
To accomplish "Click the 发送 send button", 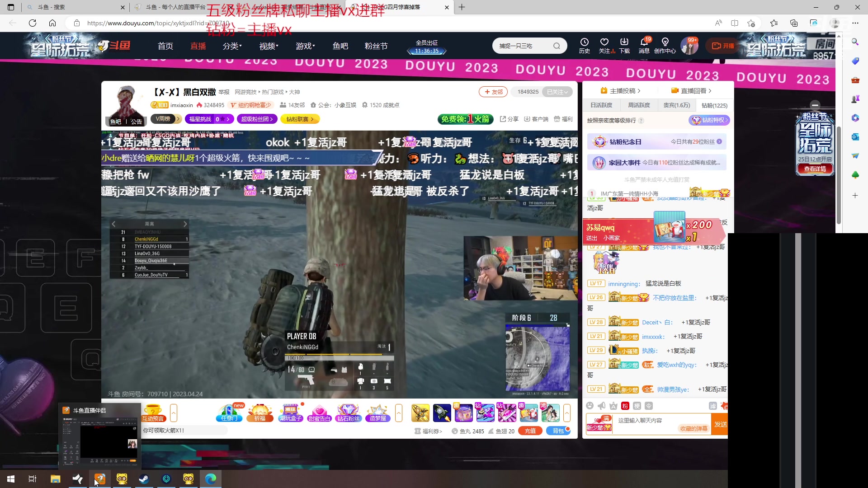I will [x=721, y=424].
